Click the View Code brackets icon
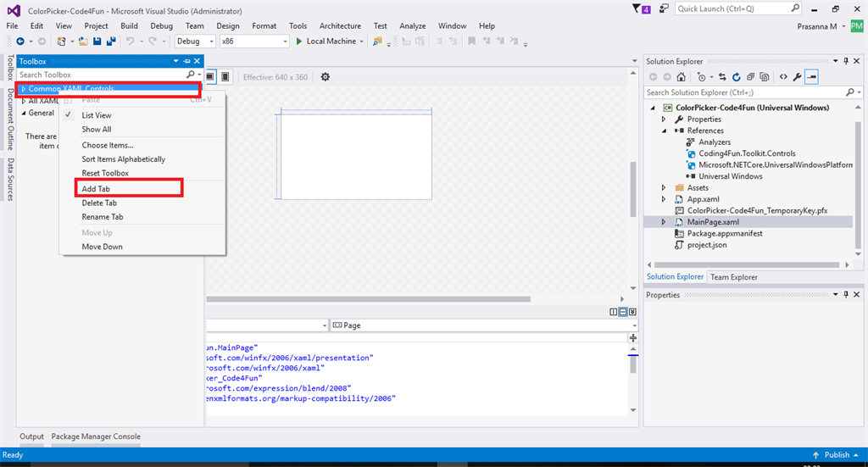Screen dimensions: 868x467 [783, 77]
